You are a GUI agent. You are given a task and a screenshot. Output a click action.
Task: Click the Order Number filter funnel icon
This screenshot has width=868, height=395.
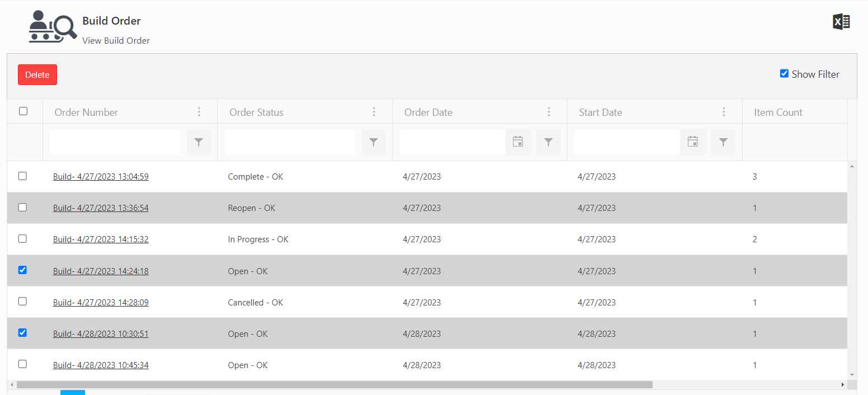point(199,142)
